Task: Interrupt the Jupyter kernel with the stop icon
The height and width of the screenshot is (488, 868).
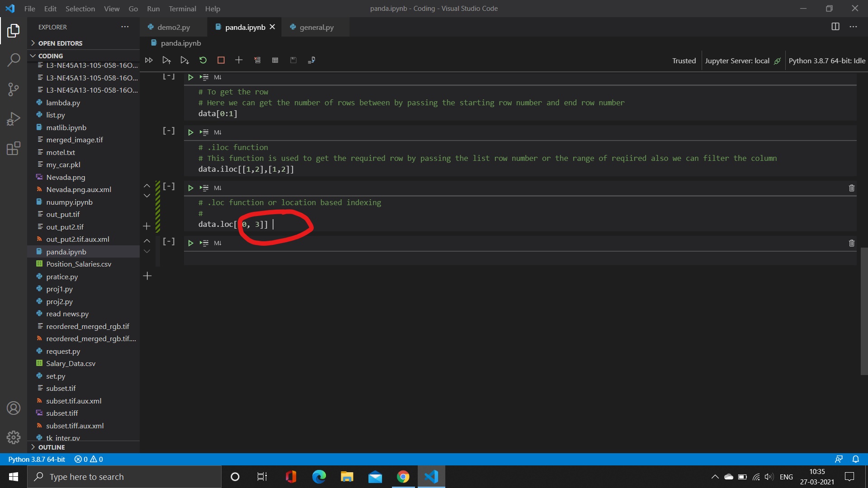Action: point(221,60)
